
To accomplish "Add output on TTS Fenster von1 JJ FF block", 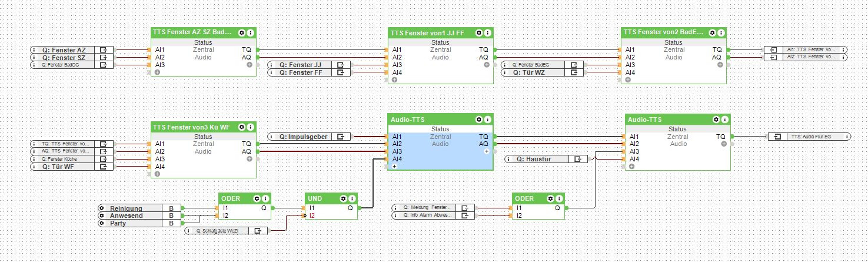I will (486, 65).
